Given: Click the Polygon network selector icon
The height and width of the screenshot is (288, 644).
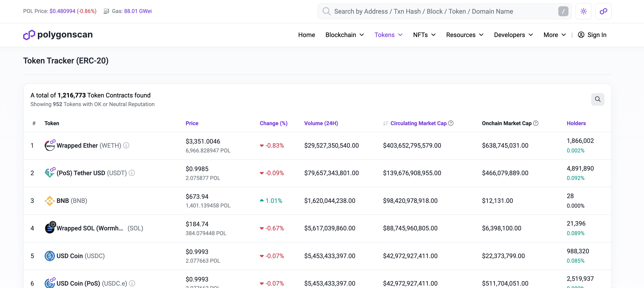Looking at the screenshot, I should click(x=603, y=11).
